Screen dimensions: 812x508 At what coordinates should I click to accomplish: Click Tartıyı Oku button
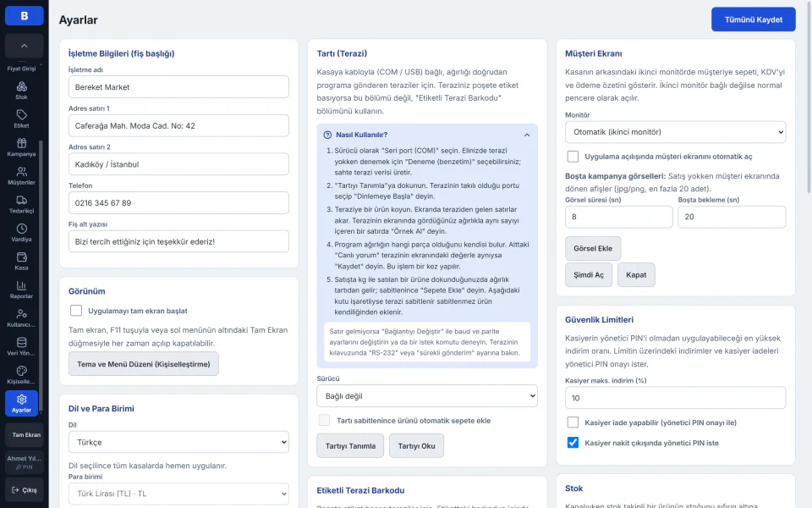coord(416,446)
